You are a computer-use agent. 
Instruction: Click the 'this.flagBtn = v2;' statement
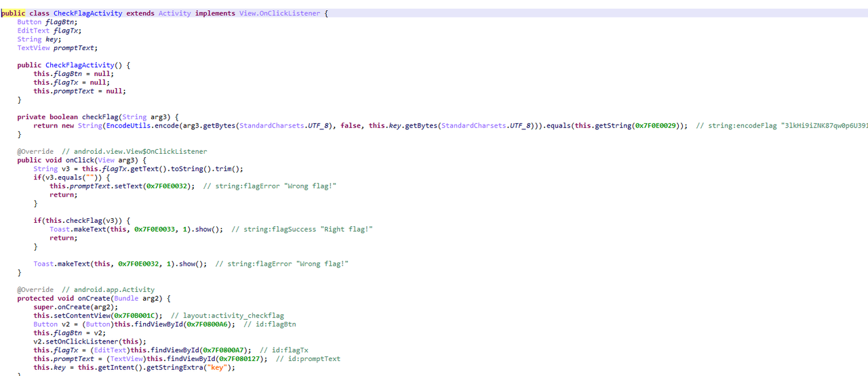pos(71,333)
